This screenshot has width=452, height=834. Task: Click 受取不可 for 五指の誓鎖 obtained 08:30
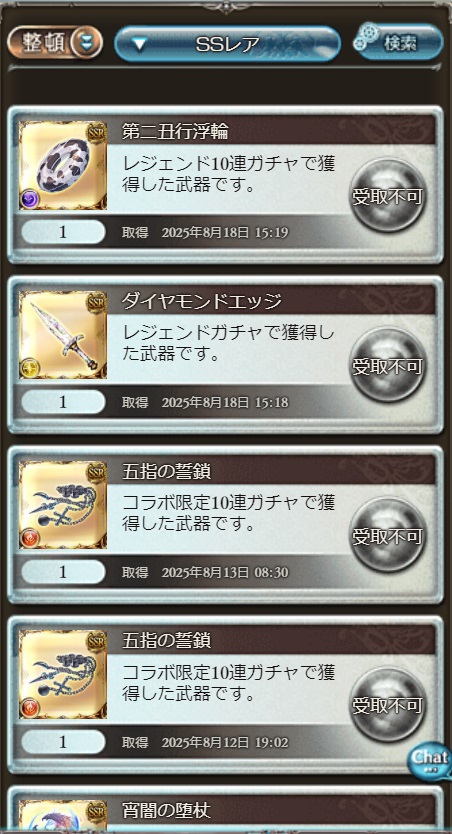coord(387,535)
